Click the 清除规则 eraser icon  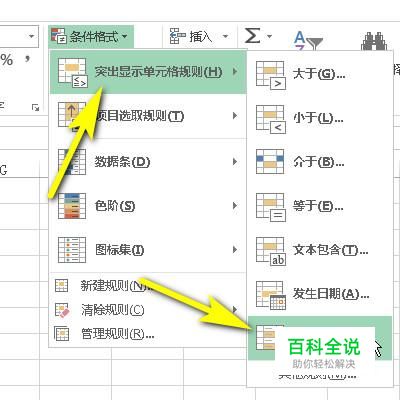point(62,310)
